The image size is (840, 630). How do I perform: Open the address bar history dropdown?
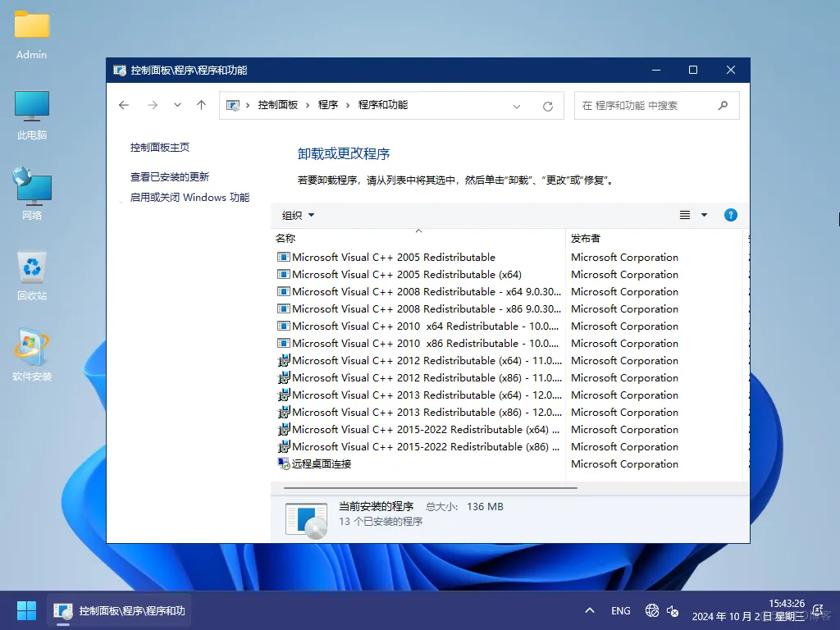517,106
